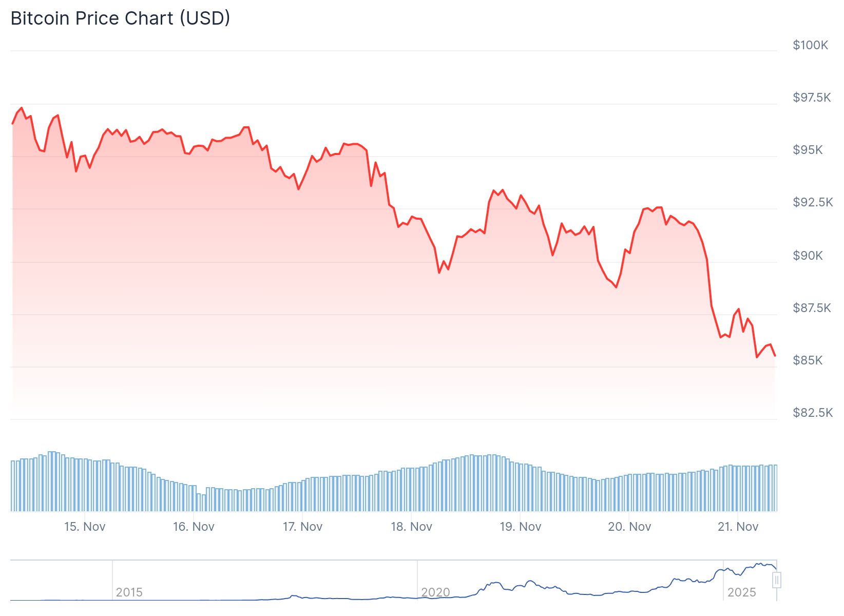Click the $90K price axis label

(x=808, y=256)
